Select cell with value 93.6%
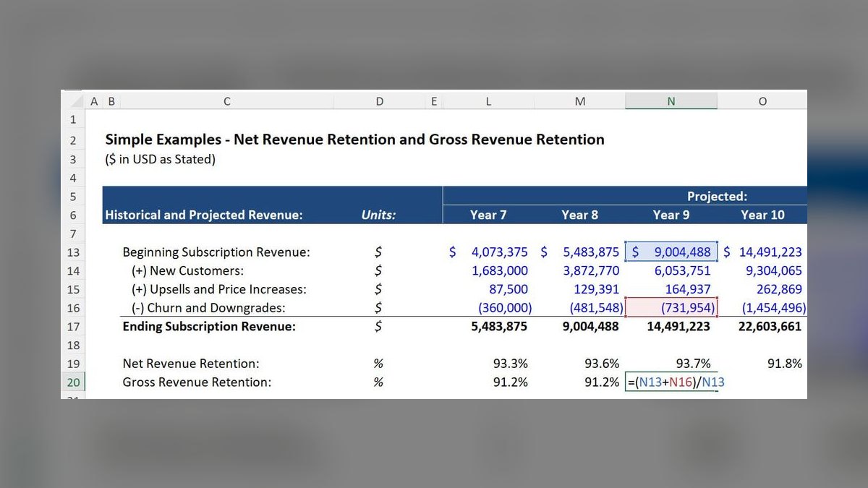This screenshot has height=488, width=868. pyautogui.click(x=602, y=364)
